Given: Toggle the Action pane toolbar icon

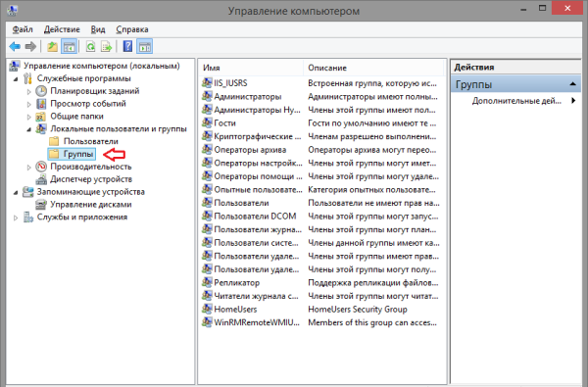Looking at the screenshot, I should [x=145, y=46].
